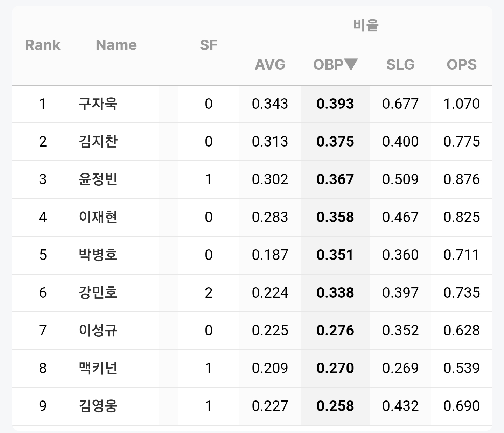
Task: Select SLG value 0.432
Action: click(x=400, y=406)
